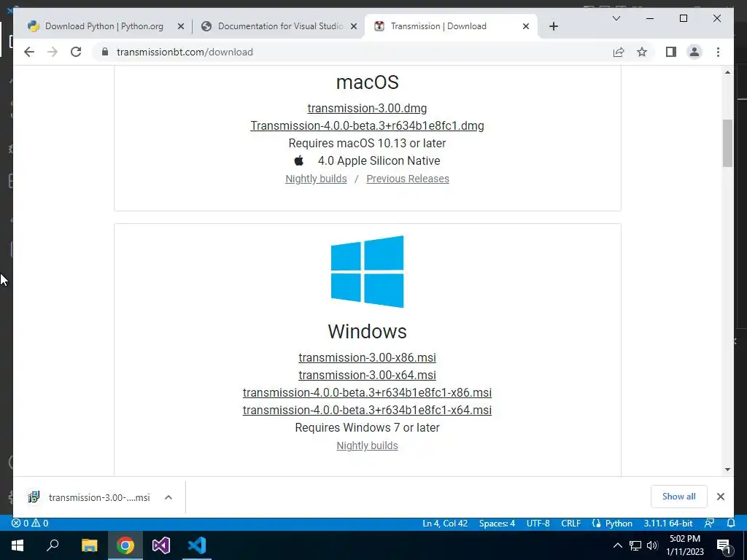
Task: Expand download item options chevron
Action: 169,497
